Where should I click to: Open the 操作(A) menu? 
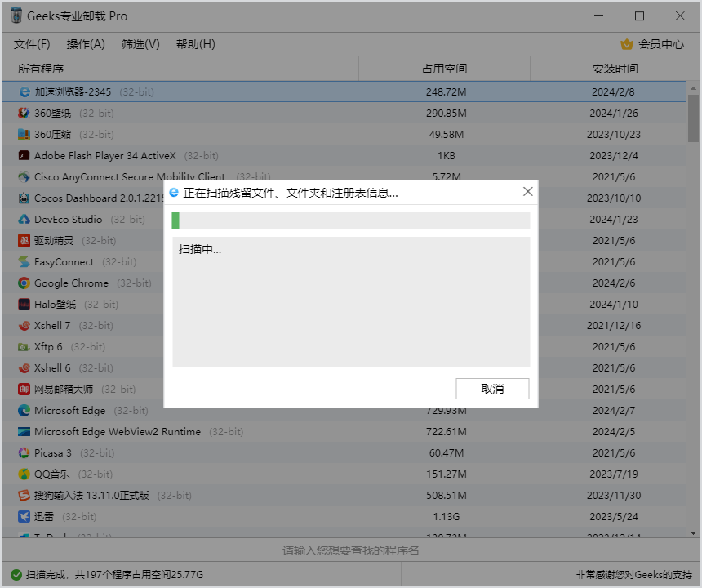[86, 44]
